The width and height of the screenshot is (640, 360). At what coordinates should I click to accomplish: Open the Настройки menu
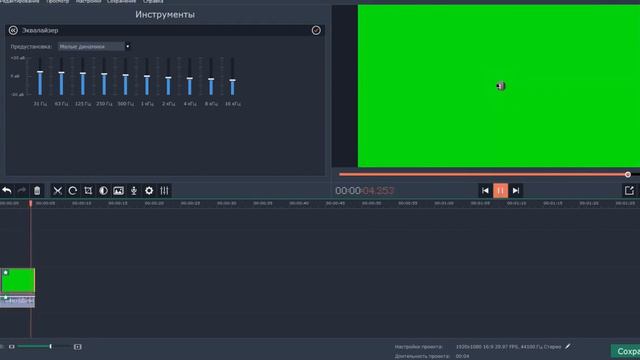point(88,2)
